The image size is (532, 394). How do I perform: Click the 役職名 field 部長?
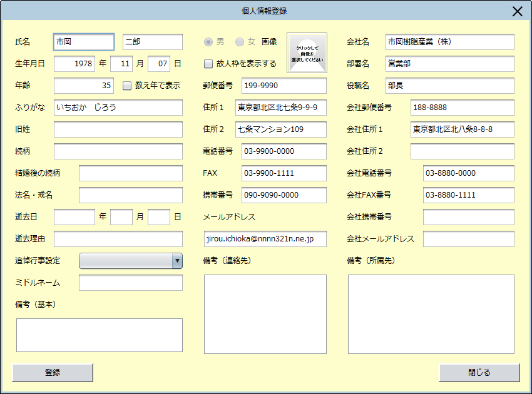[450, 86]
